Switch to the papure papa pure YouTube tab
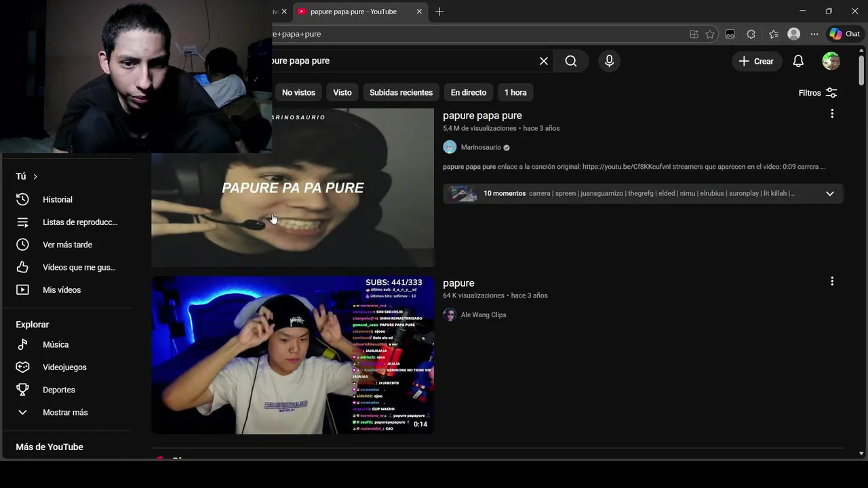868x488 pixels. (x=353, y=12)
